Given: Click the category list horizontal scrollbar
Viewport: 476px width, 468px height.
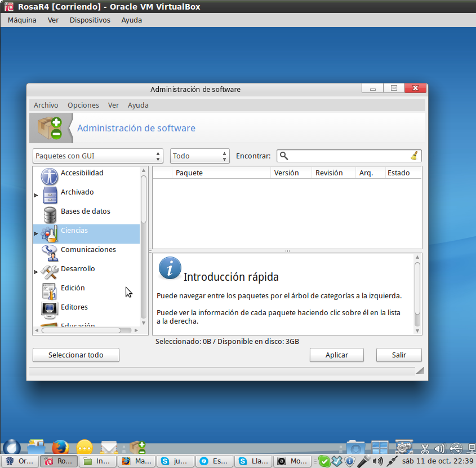Looking at the screenshot, I should (x=81, y=330).
